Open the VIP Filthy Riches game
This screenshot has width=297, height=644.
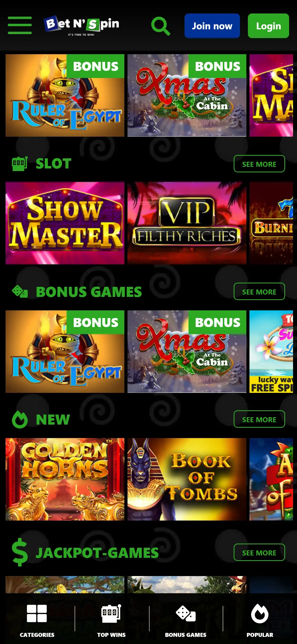[x=187, y=223]
